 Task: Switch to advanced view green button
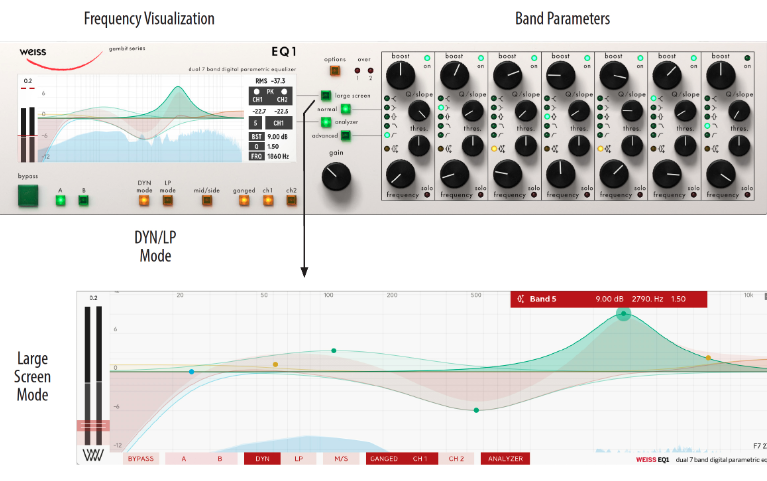pos(345,136)
